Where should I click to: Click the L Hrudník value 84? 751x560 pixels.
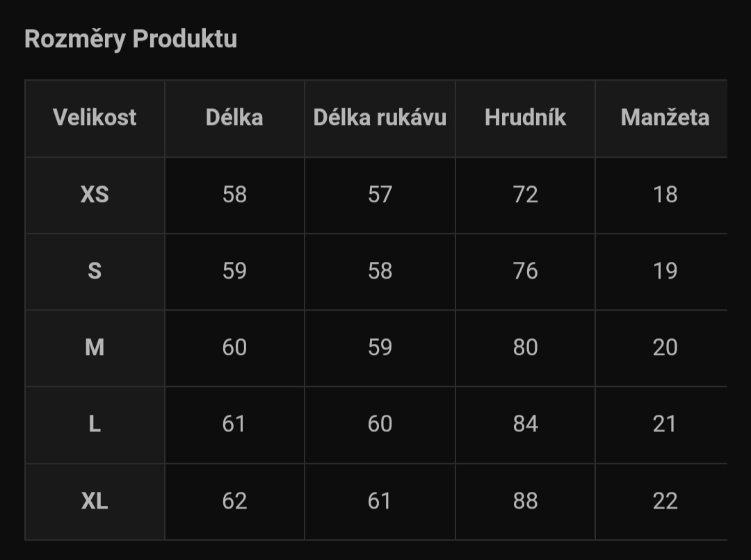[x=526, y=424]
